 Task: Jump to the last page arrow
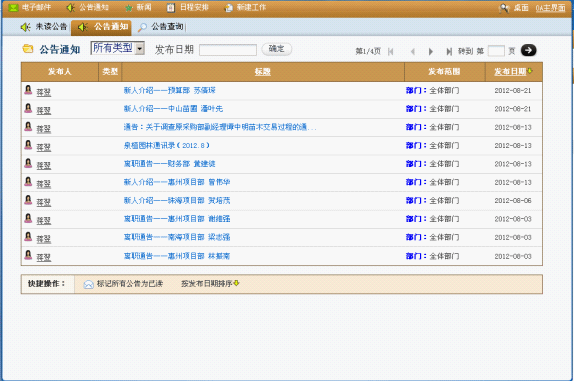[x=449, y=52]
